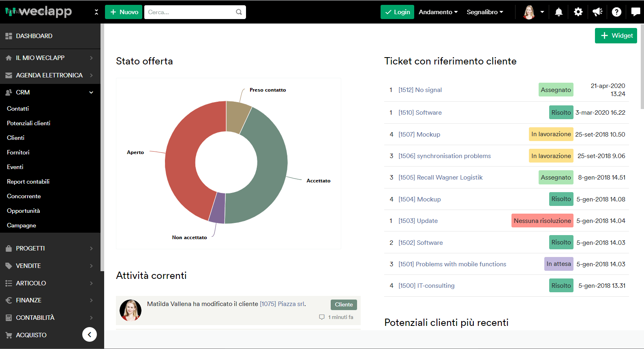
Task: Click the page vertical scrollbar
Action: click(x=642, y=67)
